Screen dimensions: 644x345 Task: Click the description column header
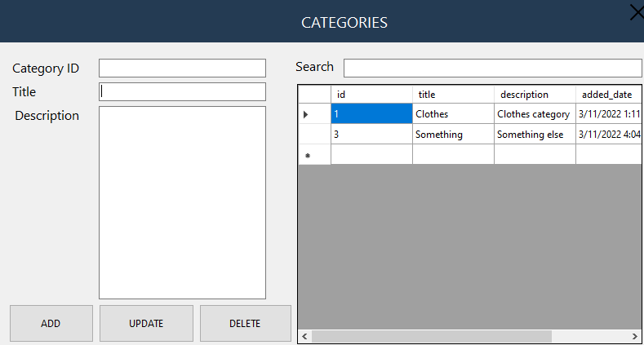[535, 95]
